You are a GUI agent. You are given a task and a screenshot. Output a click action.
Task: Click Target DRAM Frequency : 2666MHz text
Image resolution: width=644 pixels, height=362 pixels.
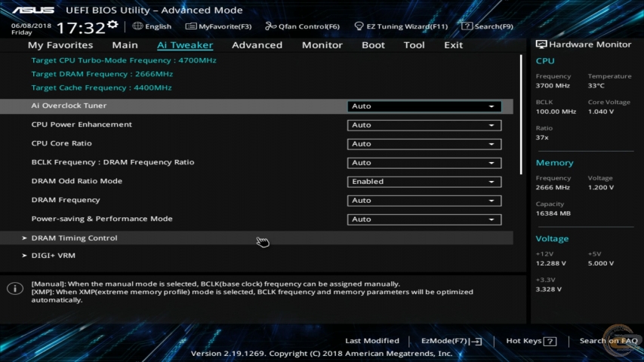coord(102,74)
